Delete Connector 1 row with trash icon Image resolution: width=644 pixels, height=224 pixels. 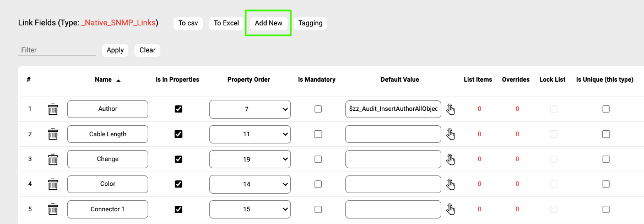tap(53, 210)
